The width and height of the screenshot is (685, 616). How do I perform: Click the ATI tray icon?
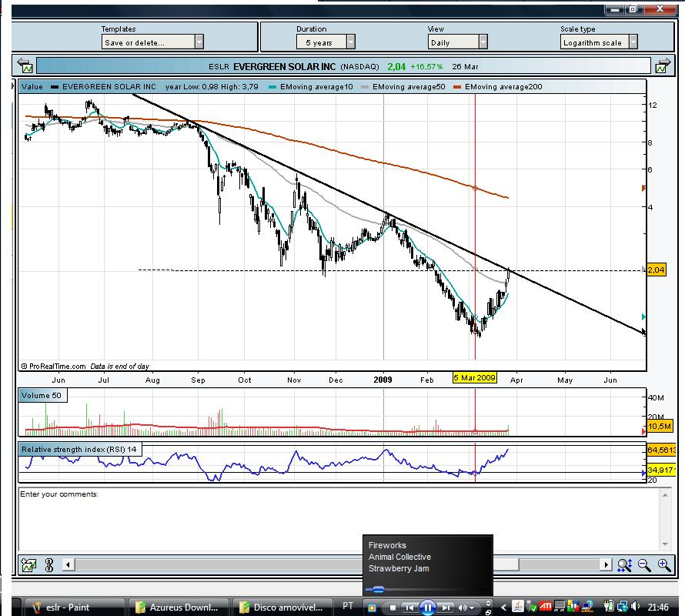click(x=545, y=607)
